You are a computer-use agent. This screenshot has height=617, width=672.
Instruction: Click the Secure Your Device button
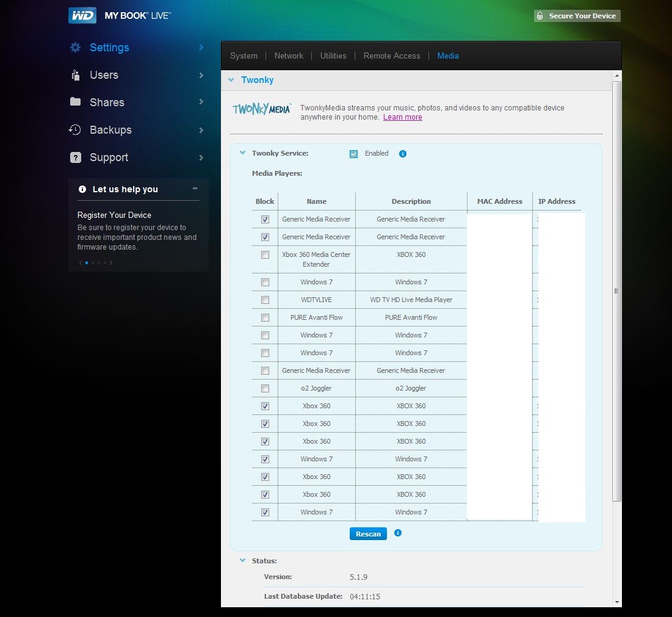577,16
